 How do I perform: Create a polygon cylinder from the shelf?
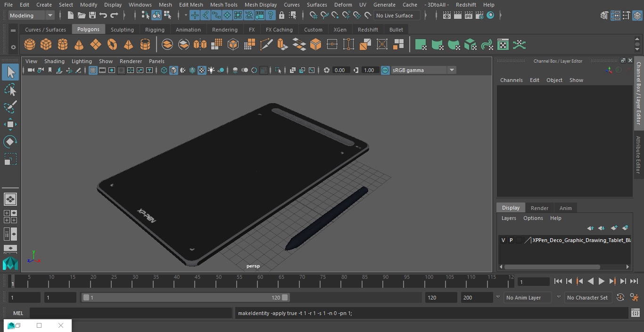[63, 45]
